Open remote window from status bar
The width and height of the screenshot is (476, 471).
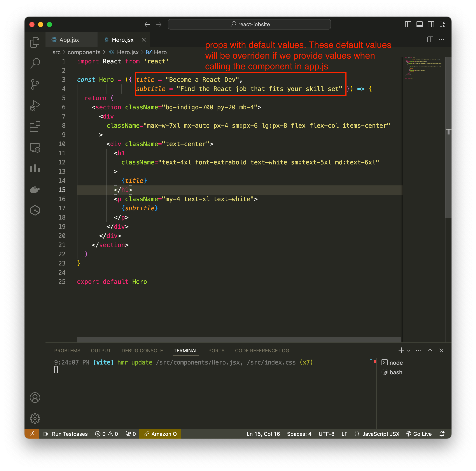tap(32, 434)
